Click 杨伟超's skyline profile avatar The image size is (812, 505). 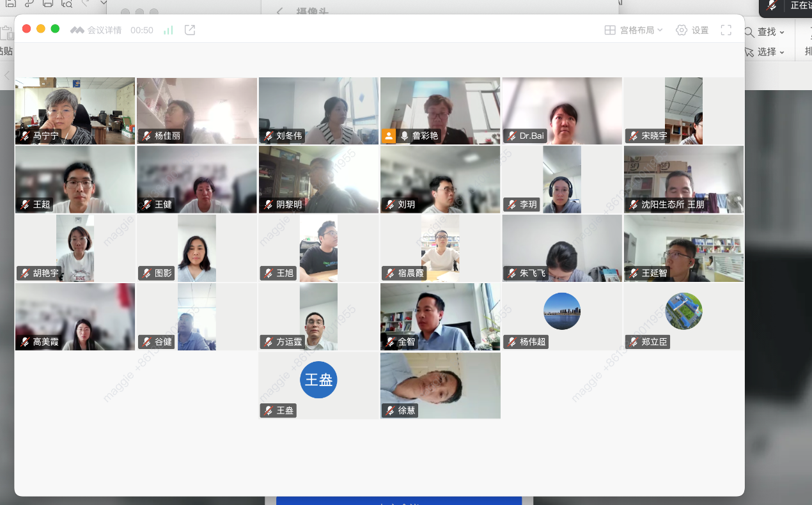tap(562, 311)
